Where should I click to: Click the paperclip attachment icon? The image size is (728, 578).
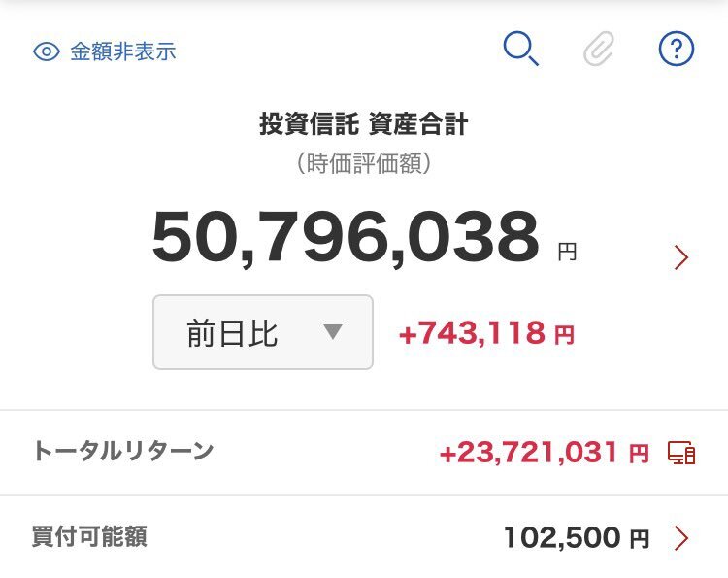click(599, 50)
